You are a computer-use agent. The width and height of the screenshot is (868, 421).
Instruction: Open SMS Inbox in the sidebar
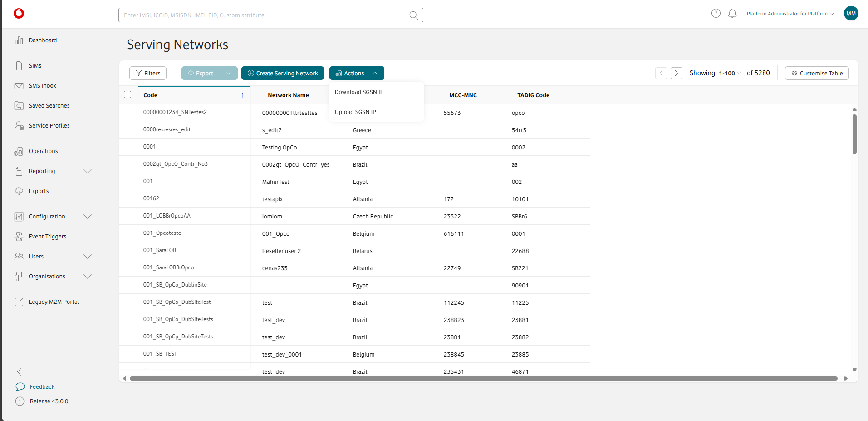click(x=43, y=86)
